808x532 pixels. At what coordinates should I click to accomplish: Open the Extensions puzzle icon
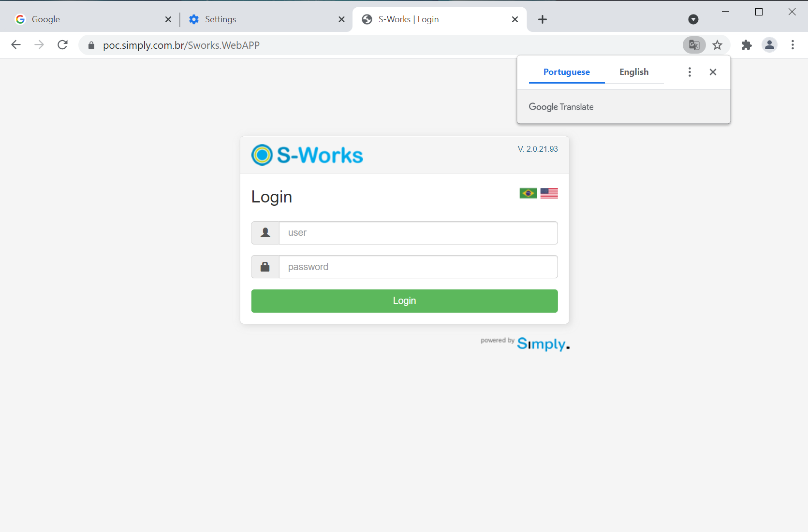pos(747,45)
